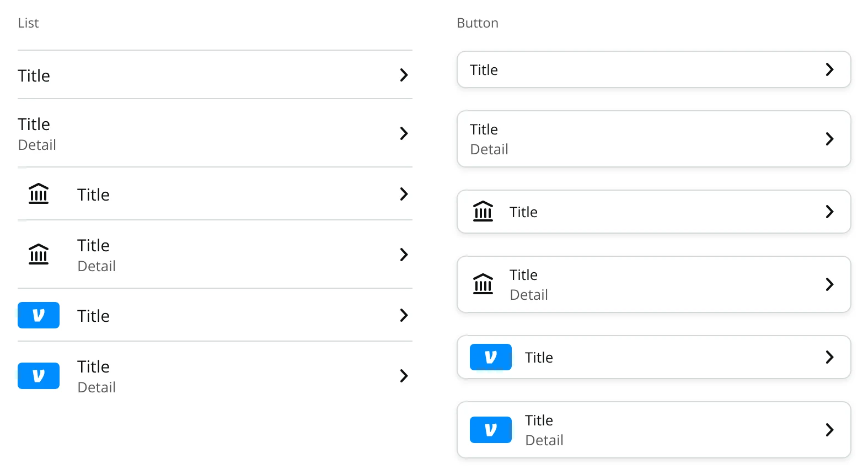Open the chevron in the Venmo Title/Detail Button card
Screen dimensions: 868x475
click(x=830, y=430)
